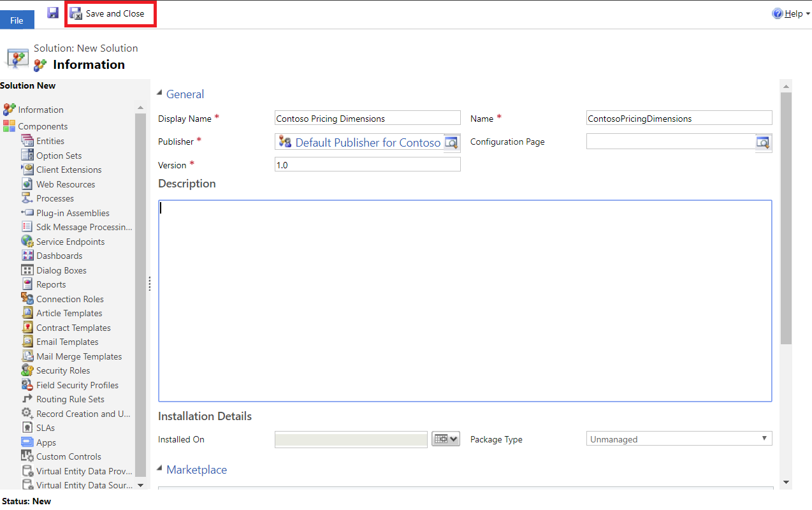Click the Publisher lookup icon
812x510 pixels.
[x=451, y=142]
